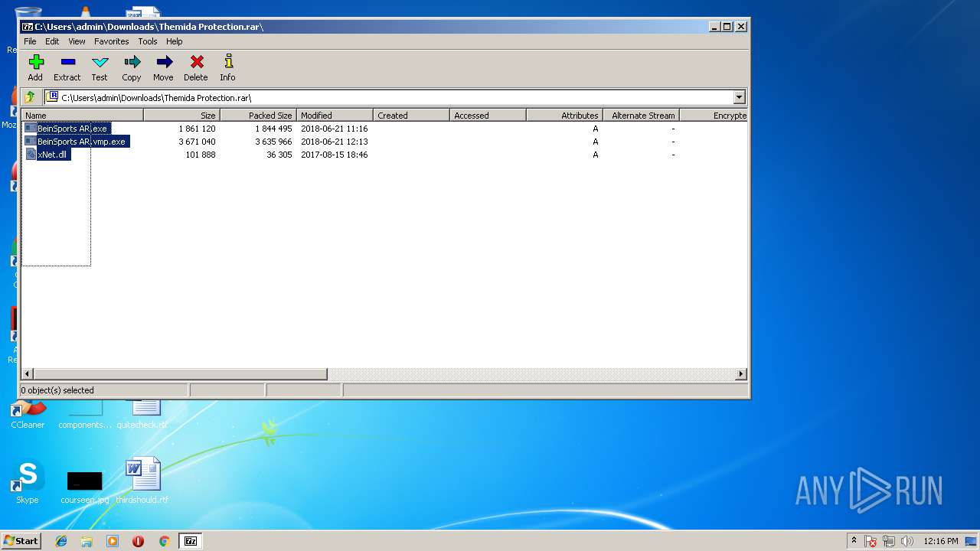Sort by the Packed Size column header
980x551 pixels.
click(259, 116)
